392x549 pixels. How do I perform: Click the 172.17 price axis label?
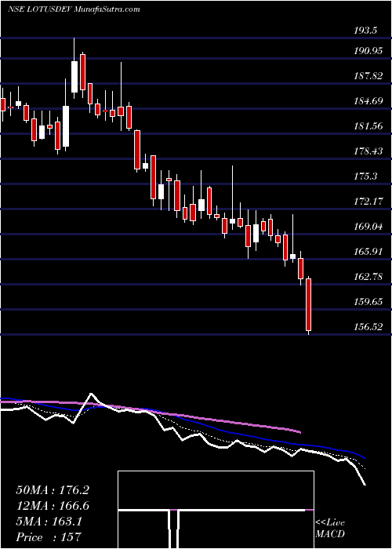tap(369, 202)
